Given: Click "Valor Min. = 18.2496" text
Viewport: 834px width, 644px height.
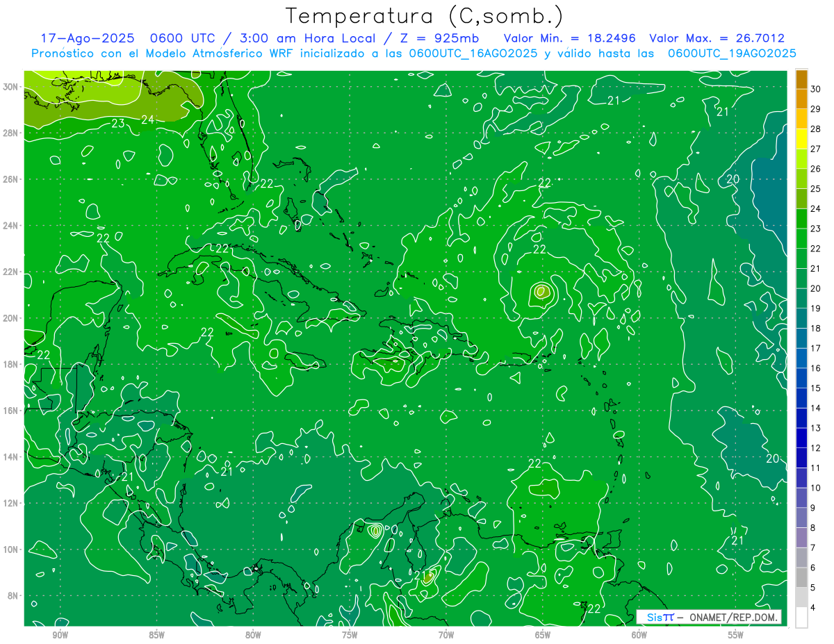Looking at the screenshot, I should tap(570, 38).
